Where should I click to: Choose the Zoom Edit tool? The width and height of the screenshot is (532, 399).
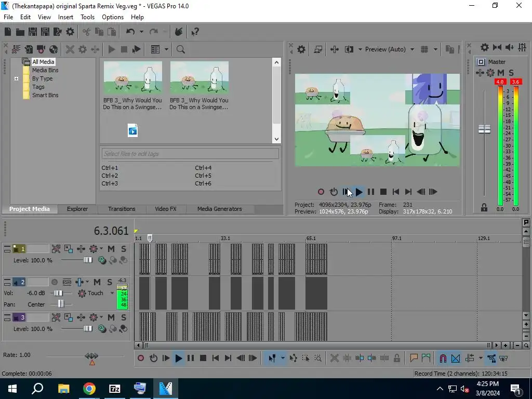318,358
